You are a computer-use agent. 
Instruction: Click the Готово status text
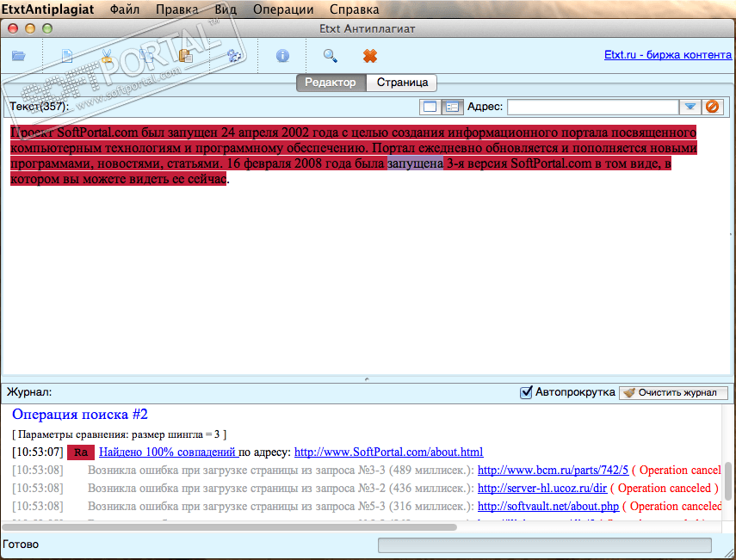pos(21,545)
